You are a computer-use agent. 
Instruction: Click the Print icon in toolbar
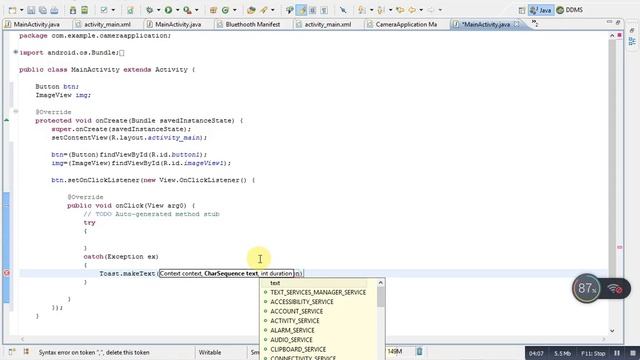pyautogui.click(x=54, y=10)
